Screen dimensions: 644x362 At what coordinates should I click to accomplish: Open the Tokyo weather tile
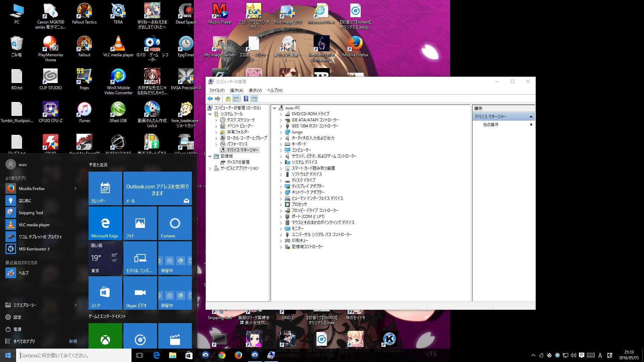[x=105, y=258]
